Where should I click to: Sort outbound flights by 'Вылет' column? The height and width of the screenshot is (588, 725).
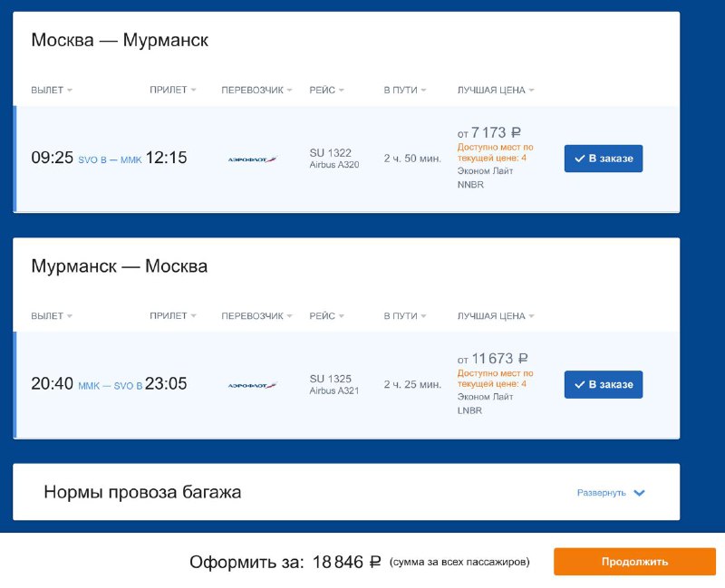tap(52, 90)
